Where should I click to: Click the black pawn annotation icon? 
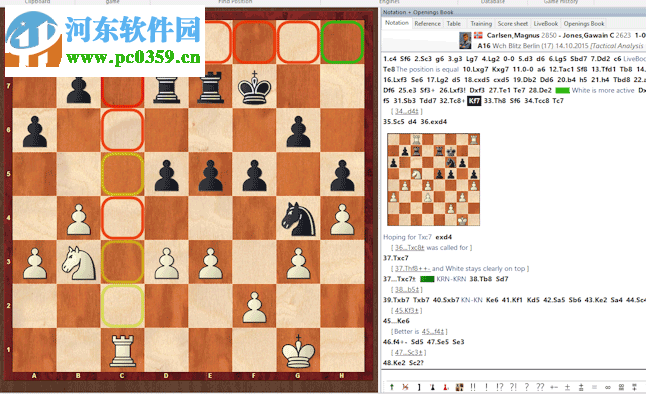pyautogui.click(x=433, y=387)
